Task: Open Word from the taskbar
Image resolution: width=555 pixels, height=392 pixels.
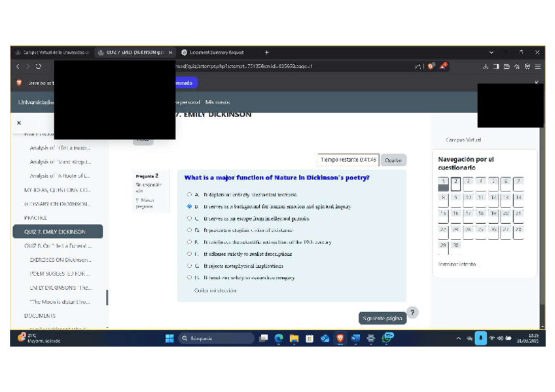Action: tap(355, 338)
